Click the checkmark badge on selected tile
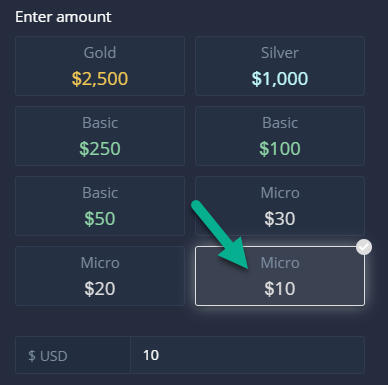Image resolution: width=388 pixels, height=385 pixels. pos(364,247)
